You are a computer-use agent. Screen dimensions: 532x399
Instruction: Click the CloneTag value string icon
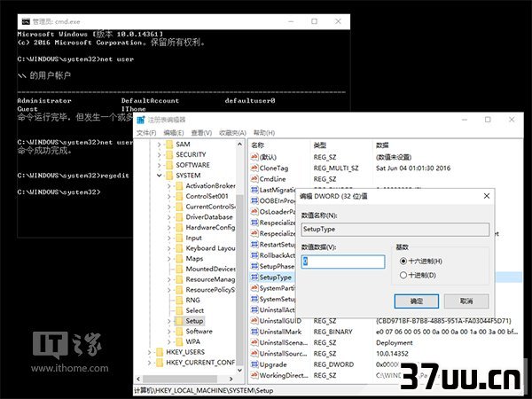point(254,168)
